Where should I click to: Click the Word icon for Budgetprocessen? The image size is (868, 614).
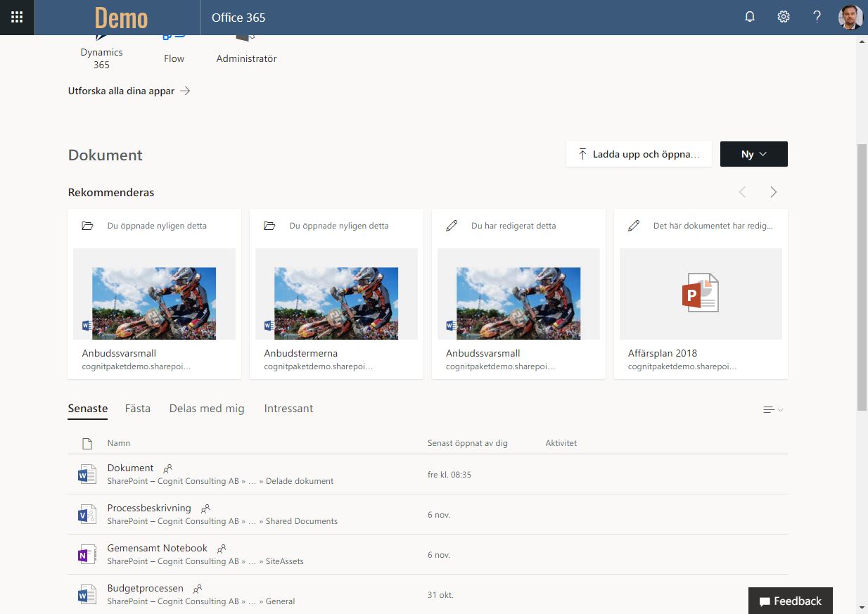(87, 594)
